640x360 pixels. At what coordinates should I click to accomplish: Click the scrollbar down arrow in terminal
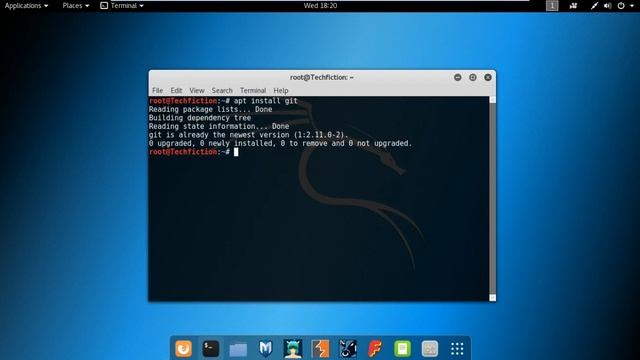point(493,298)
